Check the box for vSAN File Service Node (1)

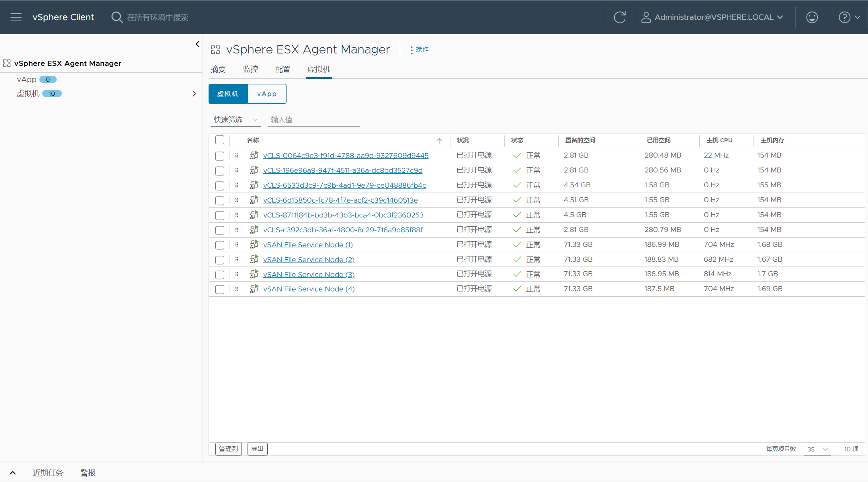tap(220, 245)
